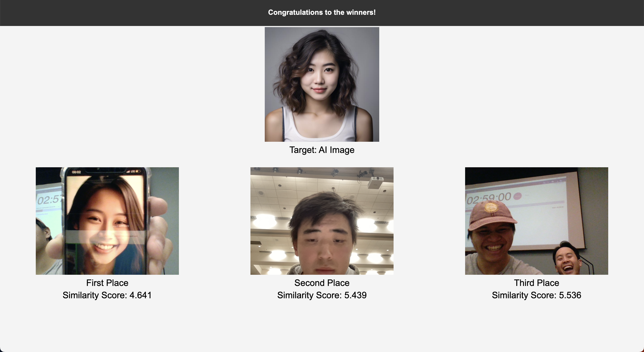This screenshot has height=352, width=644.
Task: Click the red cap emblem in third photo
Action: coord(491,207)
